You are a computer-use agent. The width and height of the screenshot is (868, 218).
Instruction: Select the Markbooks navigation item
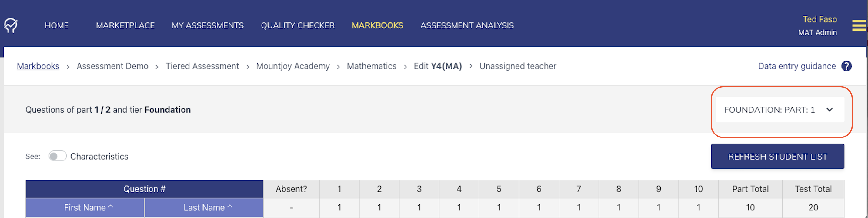[x=377, y=25]
